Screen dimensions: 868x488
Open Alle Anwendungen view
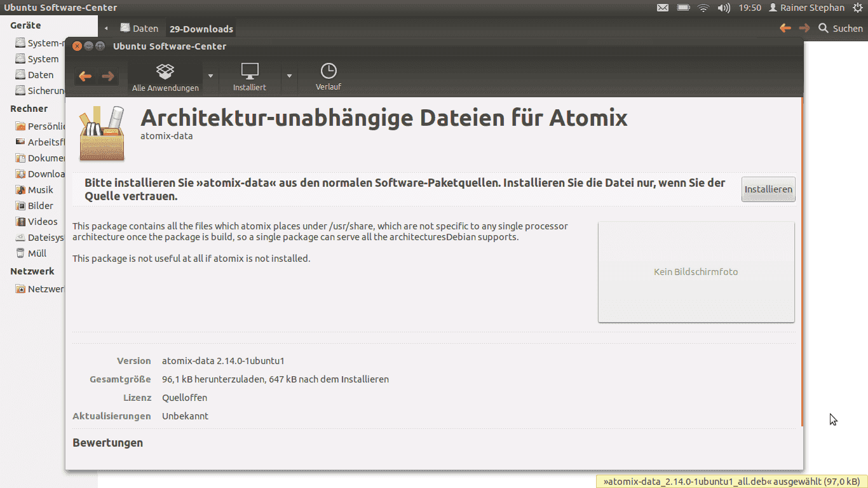pyautogui.click(x=165, y=77)
